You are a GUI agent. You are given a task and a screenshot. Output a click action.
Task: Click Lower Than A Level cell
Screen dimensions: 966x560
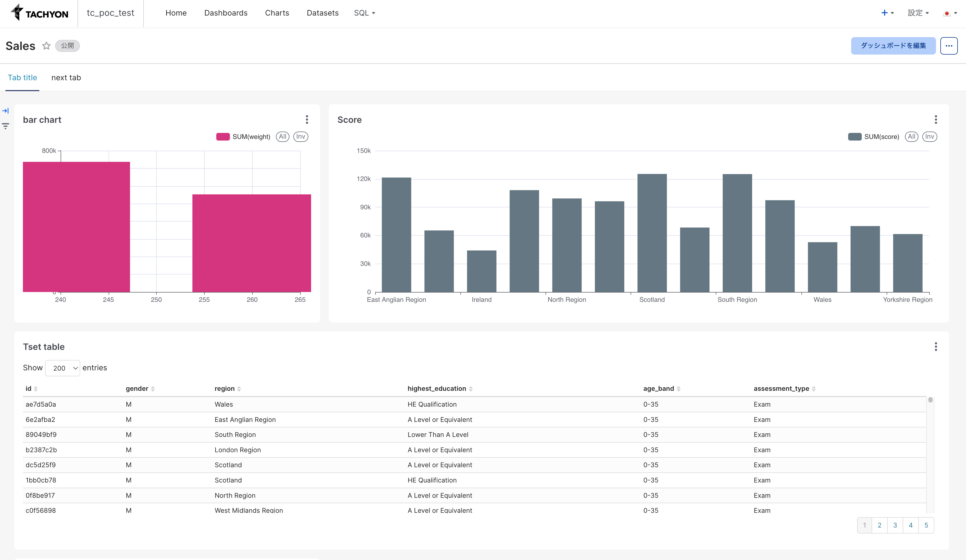(438, 435)
